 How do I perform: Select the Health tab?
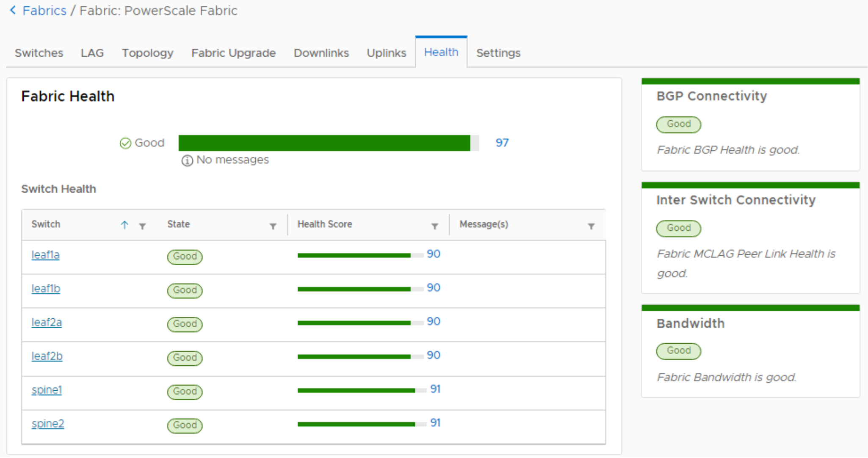[441, 52]
